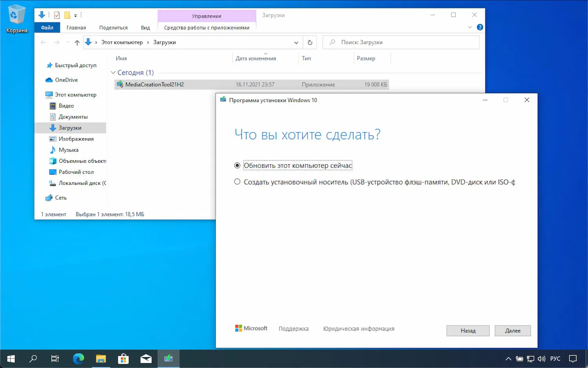588x368 pixels.
Task: Toggle selection of the Сегодня group
Action: [x=135, y=73]
